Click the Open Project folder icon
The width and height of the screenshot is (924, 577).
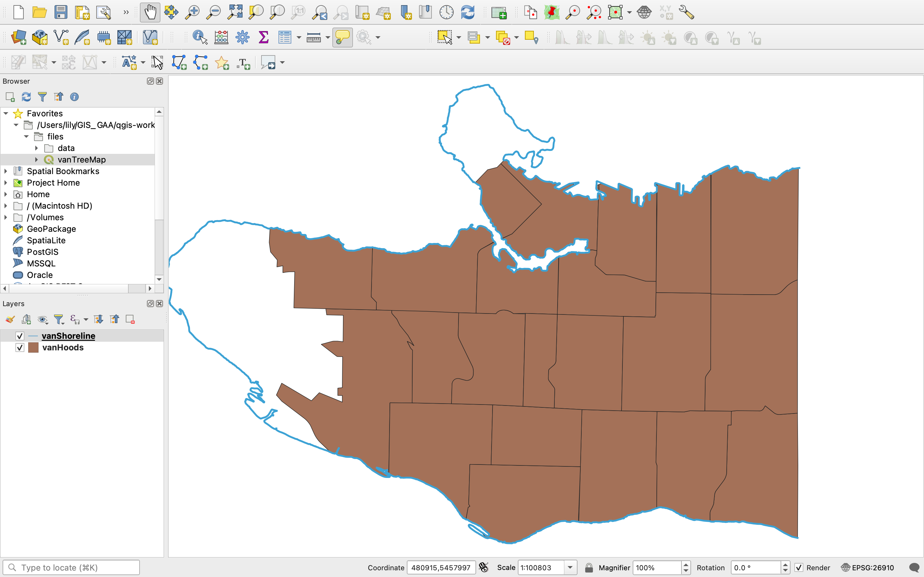click(39, 12)
